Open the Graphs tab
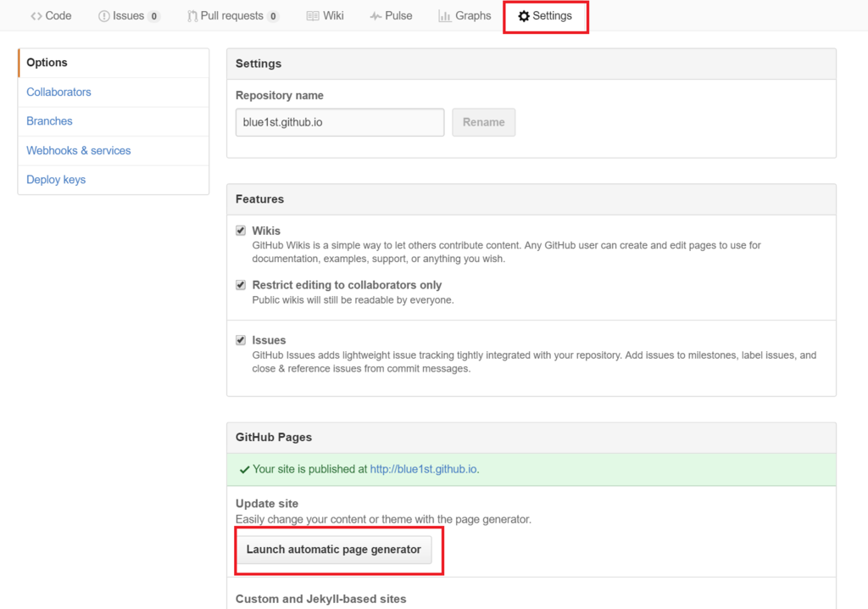Image resolution: width=868 pixels, height=609 pixels. pos(465,16)
